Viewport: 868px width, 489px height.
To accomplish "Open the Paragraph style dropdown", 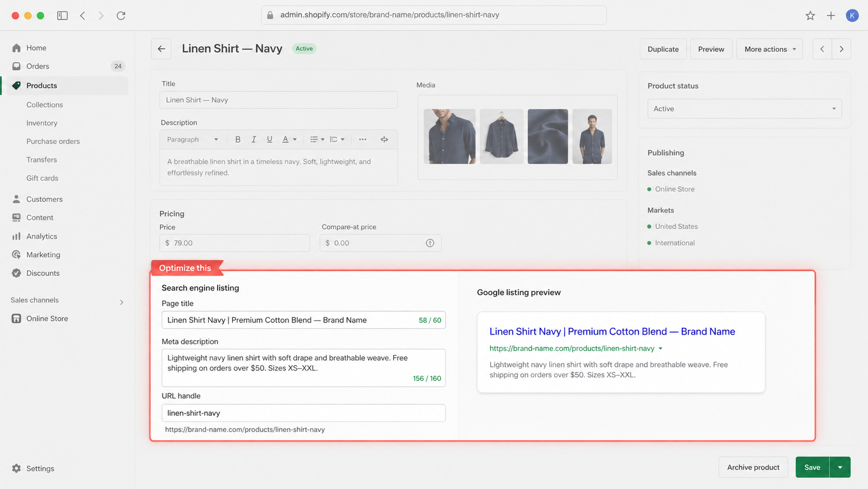I will 193,139.
